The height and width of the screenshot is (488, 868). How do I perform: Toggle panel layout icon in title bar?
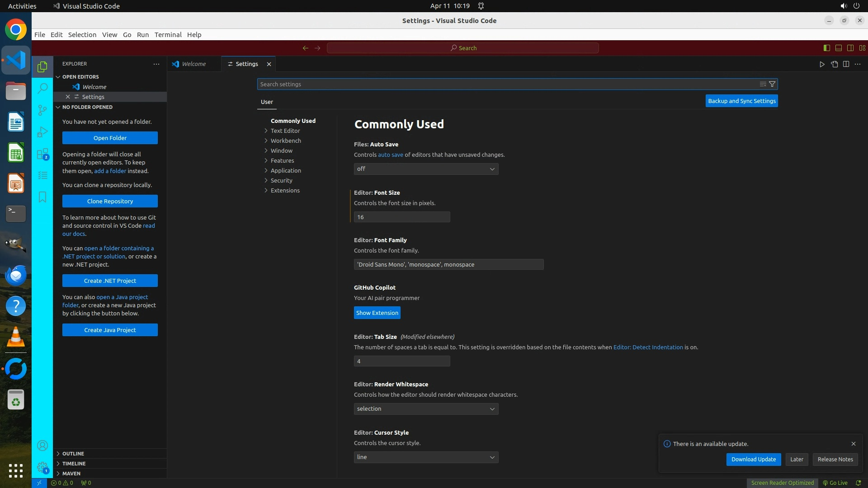click(x=838, y=48)
